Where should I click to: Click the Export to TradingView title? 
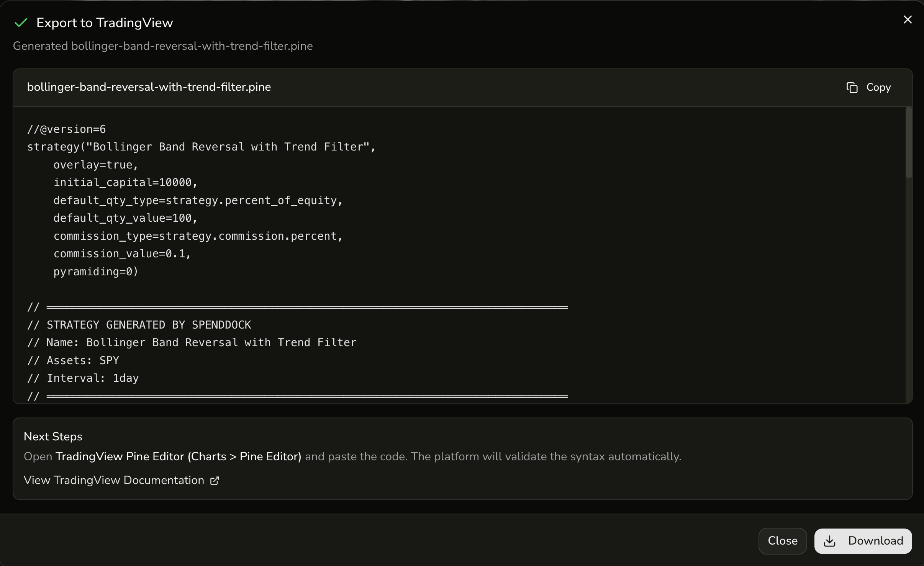click(x=104, y=23)
